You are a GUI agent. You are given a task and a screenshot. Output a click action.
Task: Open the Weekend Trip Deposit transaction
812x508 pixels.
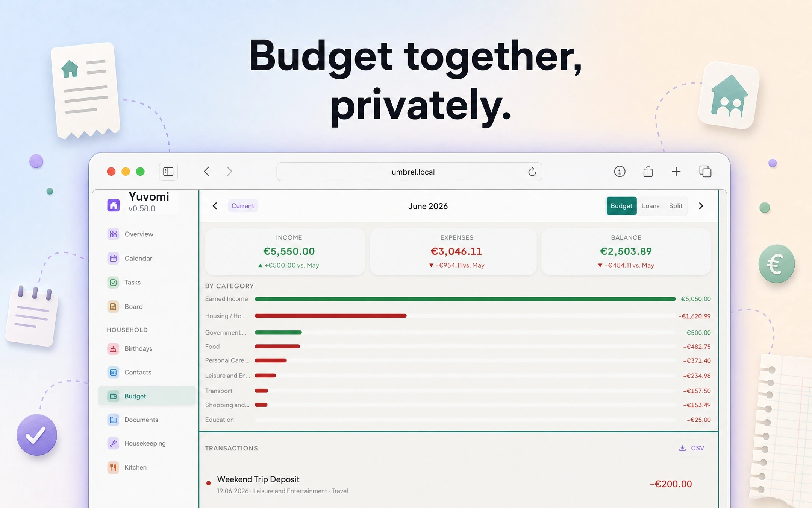point(458,484)
